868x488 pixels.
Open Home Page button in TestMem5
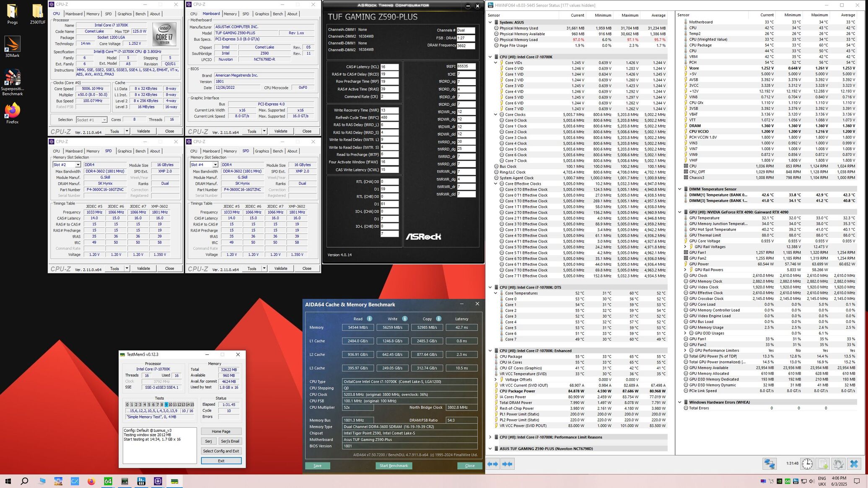[221, 431]
